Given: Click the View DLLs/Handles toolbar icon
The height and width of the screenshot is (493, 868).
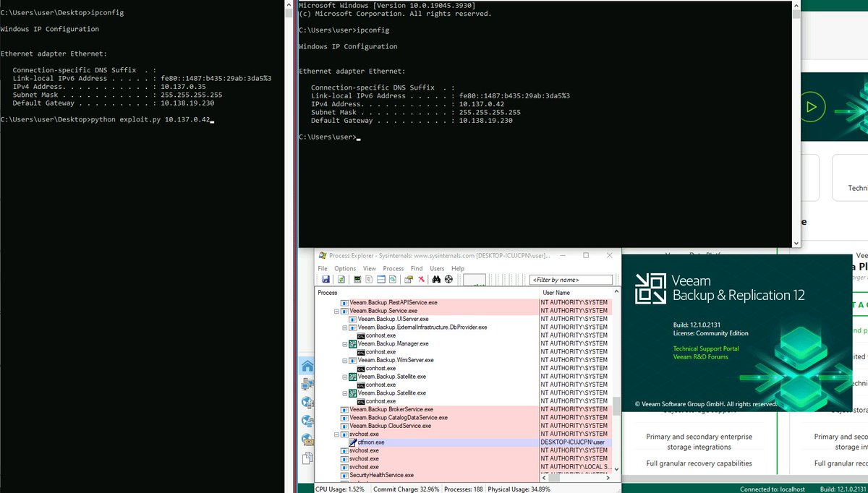Looking at the screenshot, I should pyautogui.click(x=393, y=279).
